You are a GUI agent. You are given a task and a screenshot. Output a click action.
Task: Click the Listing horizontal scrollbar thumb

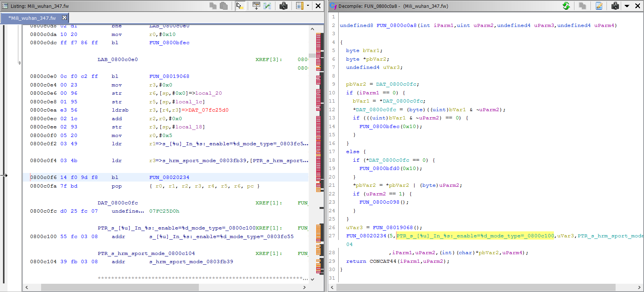(120, 287)
